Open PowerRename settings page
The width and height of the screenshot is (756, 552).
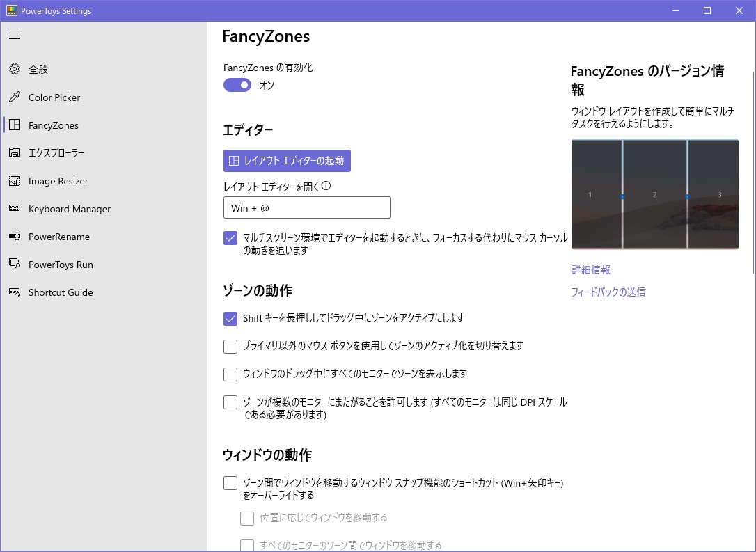(103, 236)
